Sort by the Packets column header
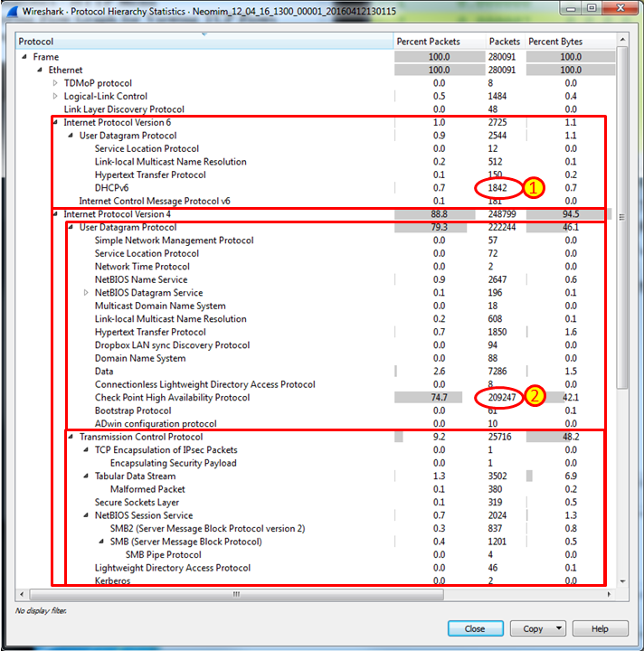 (x=505, y=42)
